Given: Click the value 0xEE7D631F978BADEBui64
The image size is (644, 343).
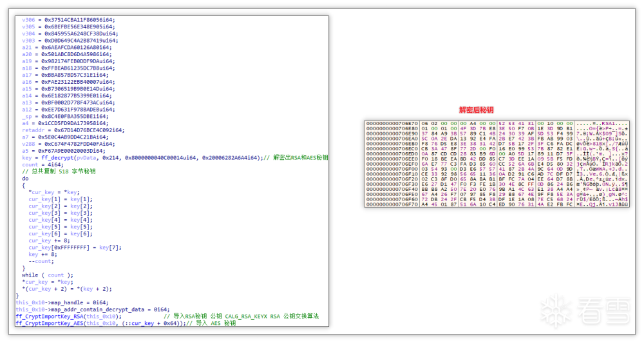Looking at the screenshot, I should pos(78,110).
